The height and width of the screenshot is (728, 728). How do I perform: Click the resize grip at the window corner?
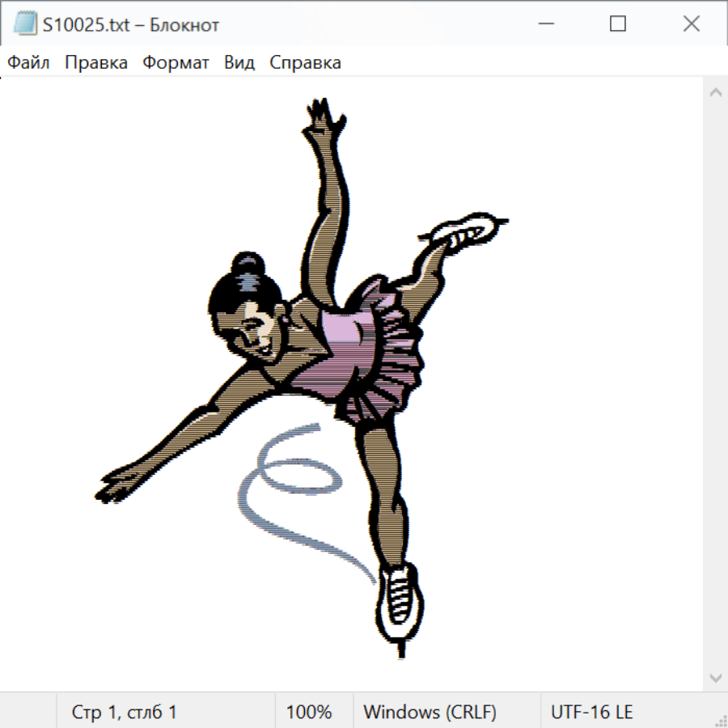pos(721,721)
